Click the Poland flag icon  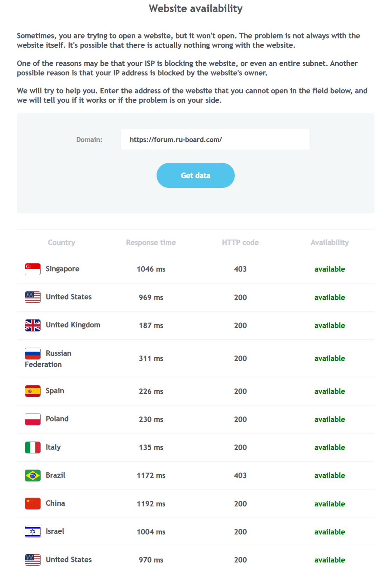33,419
